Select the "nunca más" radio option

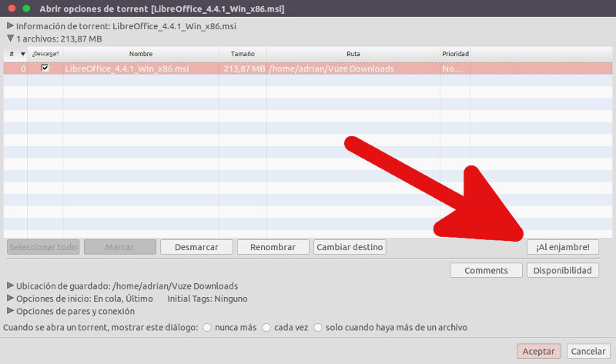[207, 328]
